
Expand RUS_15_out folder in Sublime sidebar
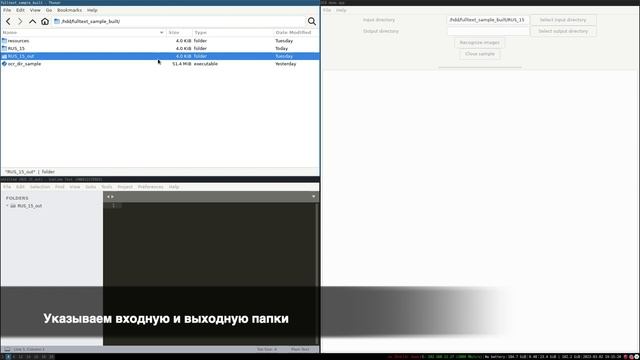tap(7, 206)
